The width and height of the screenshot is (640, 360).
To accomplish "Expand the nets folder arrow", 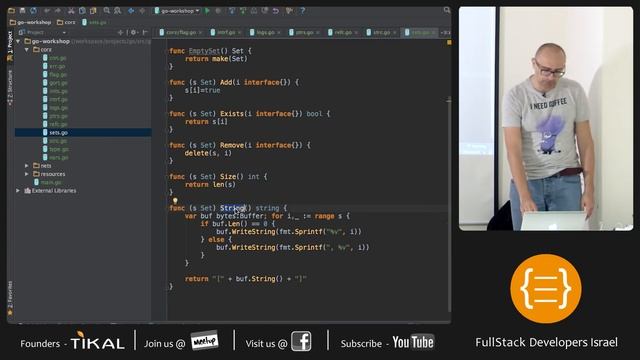I will [x=27, y=166].
